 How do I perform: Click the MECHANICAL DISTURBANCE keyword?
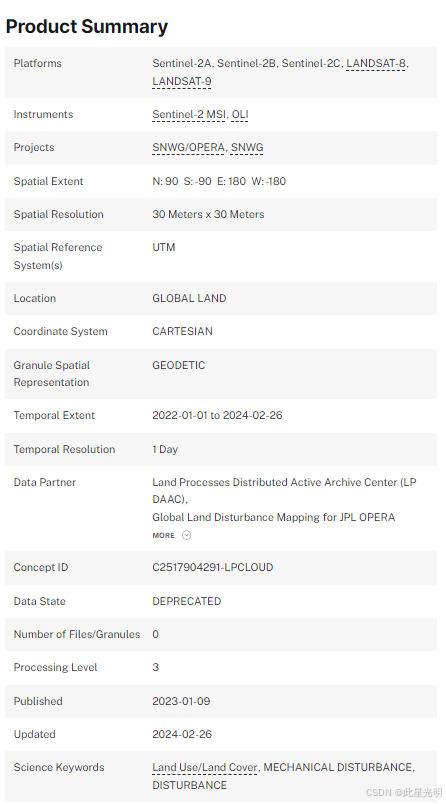coord(338,767)
